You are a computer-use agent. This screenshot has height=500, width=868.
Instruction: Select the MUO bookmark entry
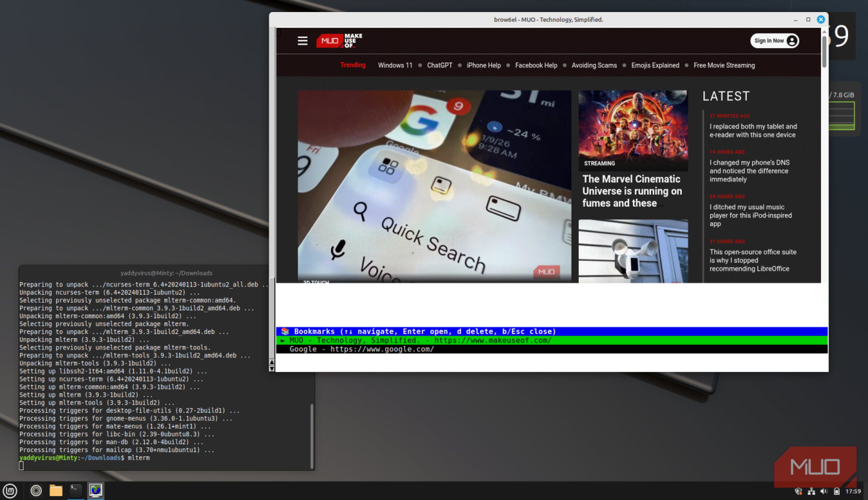pyautogui.click(x=552, y=340)
